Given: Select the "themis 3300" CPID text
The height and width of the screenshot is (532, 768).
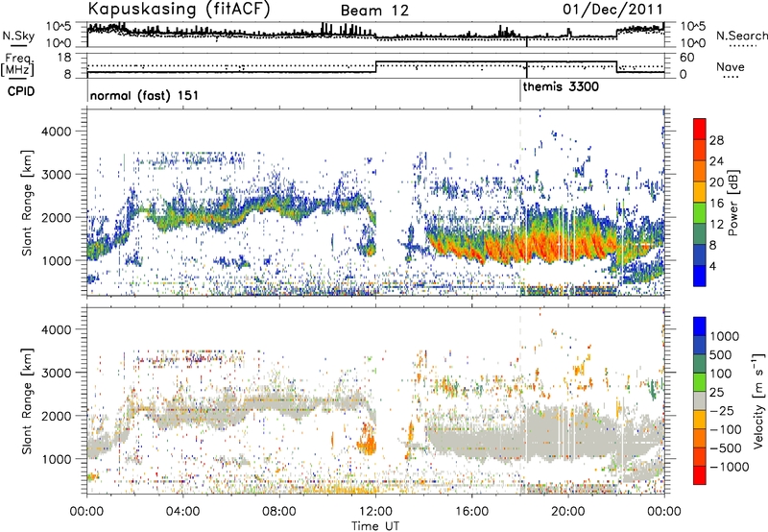Looking at the screenshot, I should pyautogui.click(x=561, y=87).
